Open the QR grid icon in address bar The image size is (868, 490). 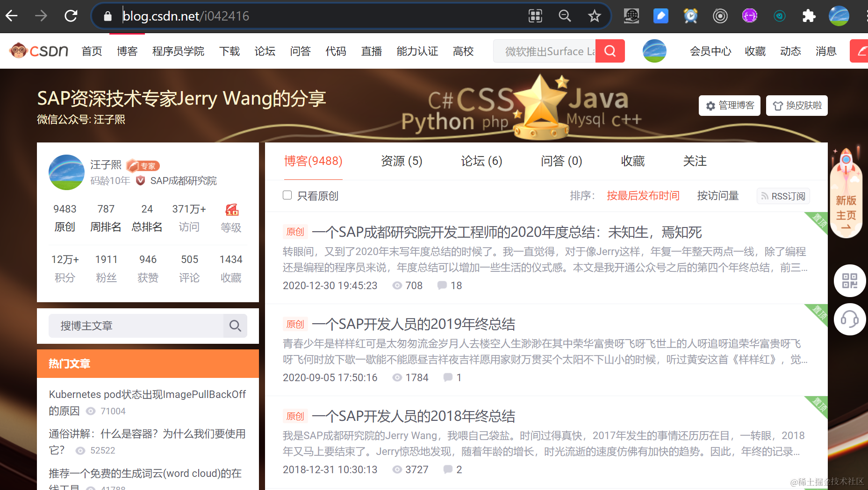[x=535, y=16]
